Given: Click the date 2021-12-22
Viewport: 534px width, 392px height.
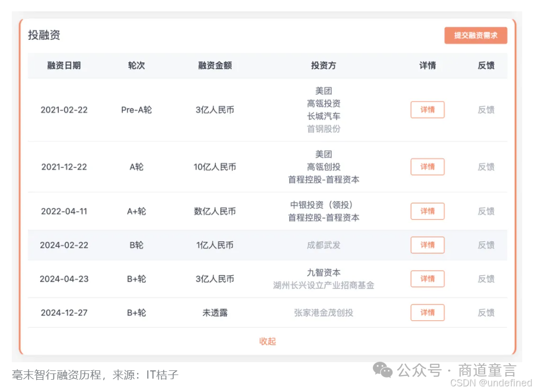Looking at the screenshot, I should coord(64,167).
